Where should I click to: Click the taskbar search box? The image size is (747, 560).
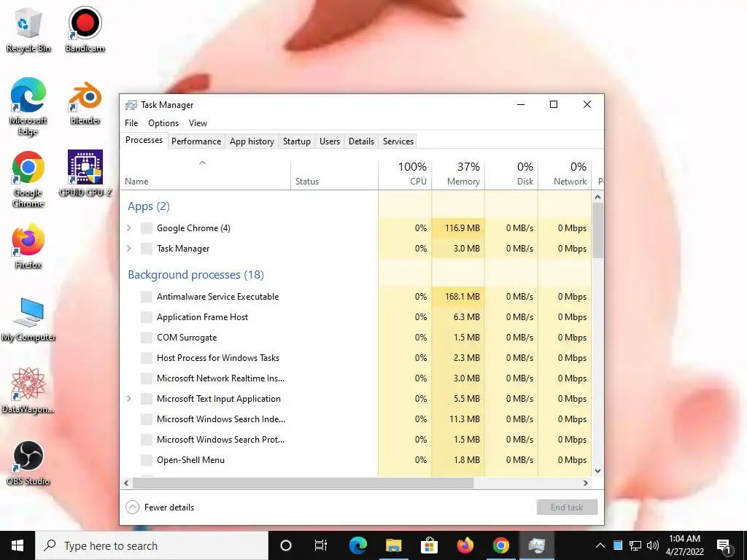(x=152, y=545)
